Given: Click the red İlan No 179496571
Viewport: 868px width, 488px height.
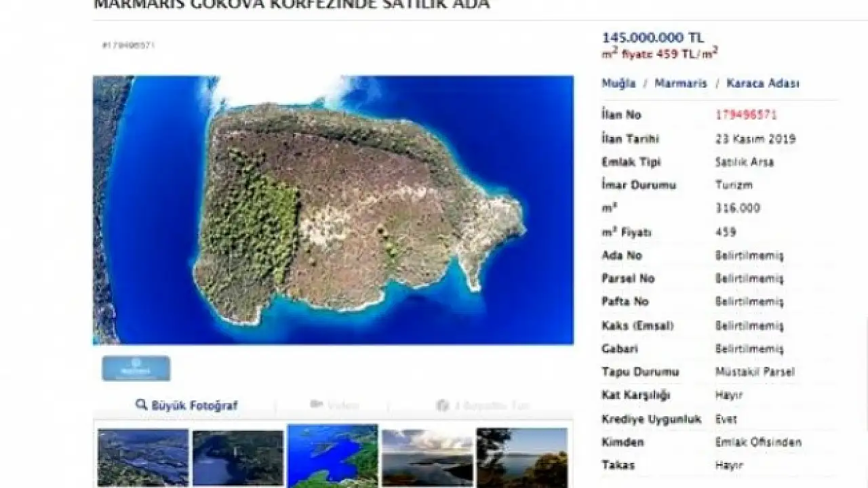Looking at the screenshot, I should coord(746,115).
